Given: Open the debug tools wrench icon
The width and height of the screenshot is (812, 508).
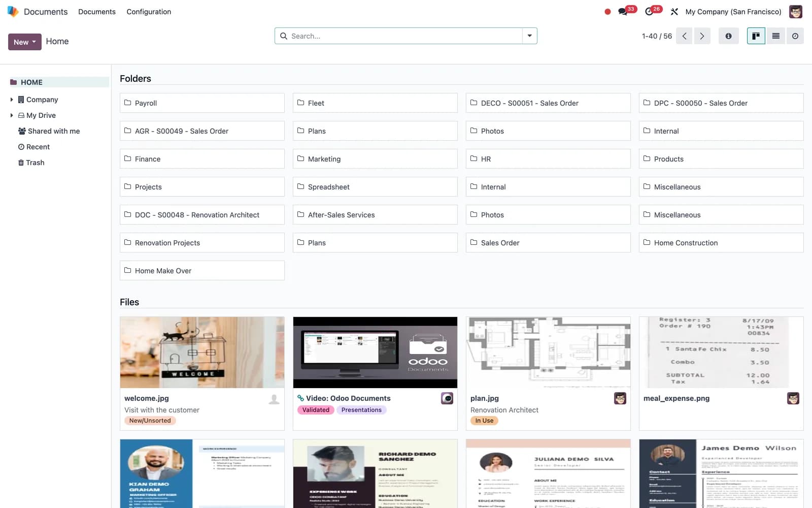Looking at the screenshot, I should pyautogui.click(x=674, y=12).
